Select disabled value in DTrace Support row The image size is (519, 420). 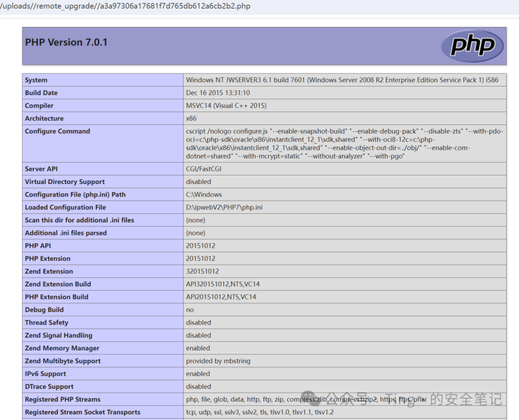coord(198,386)
